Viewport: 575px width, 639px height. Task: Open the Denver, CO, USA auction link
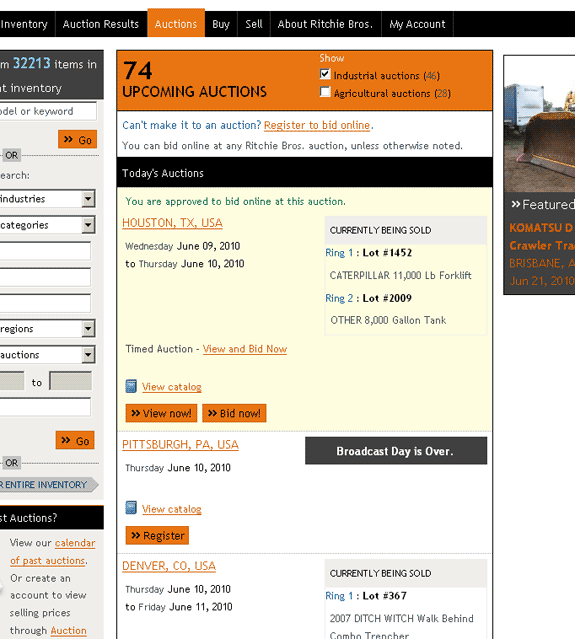point(169,566)
